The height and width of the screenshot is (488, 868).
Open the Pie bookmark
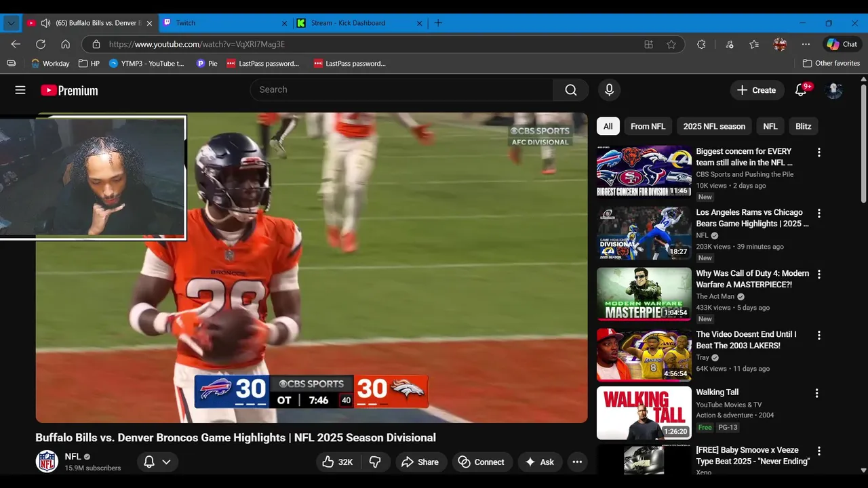(207, 63)
